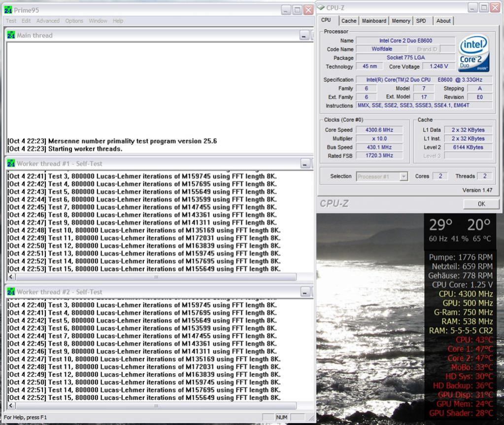
Task: Show the About tab in CPU-Z
Action: point(443,21)
